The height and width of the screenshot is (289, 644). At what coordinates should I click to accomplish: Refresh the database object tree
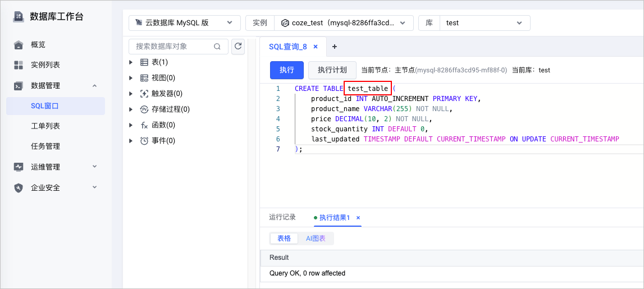tap(238, 47)
